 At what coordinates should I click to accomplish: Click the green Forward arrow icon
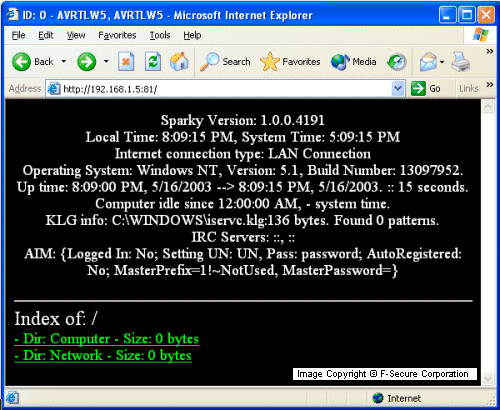pyautogui.click(x=87, y=62)
